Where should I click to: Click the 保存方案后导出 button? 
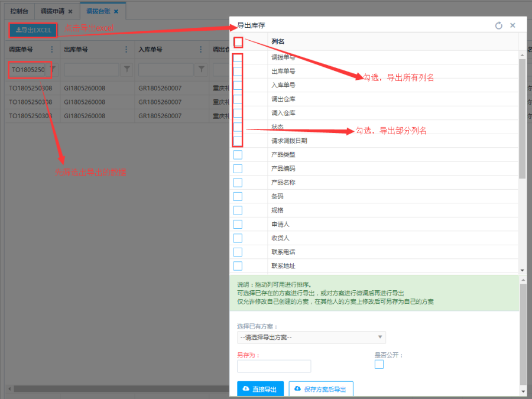(x=320, y=389)
